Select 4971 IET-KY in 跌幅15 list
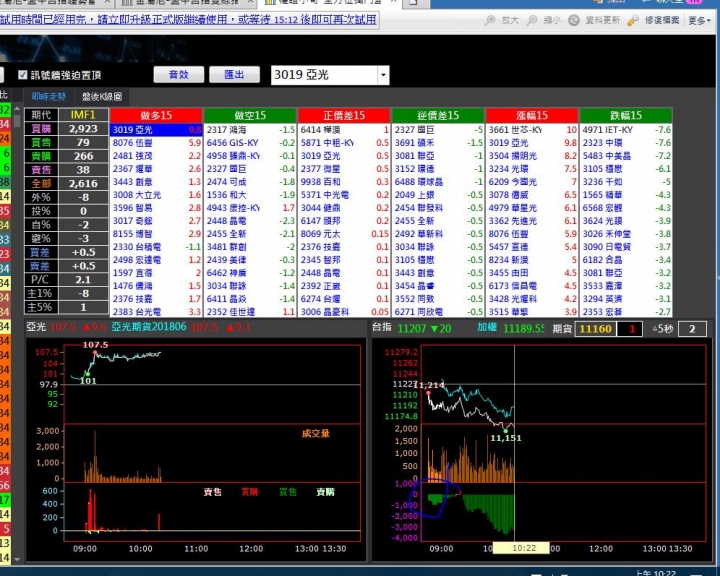720x576 pixels. [626, 130]
